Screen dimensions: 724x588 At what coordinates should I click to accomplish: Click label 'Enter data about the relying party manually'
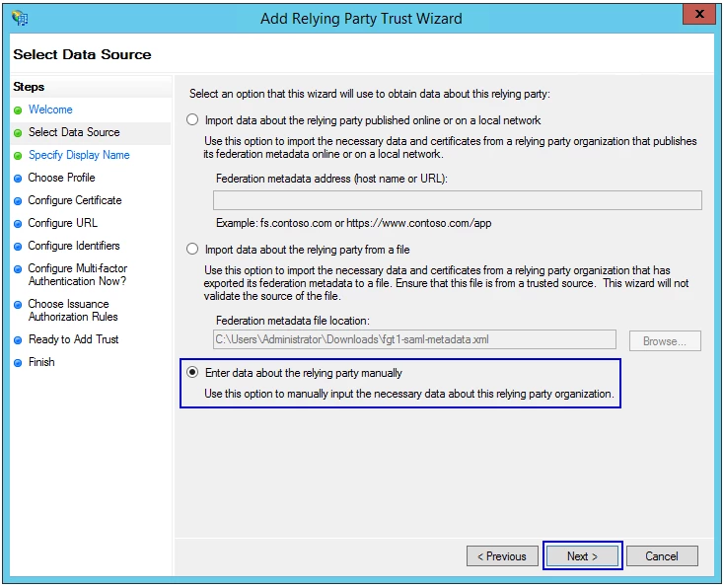point(304,373)
